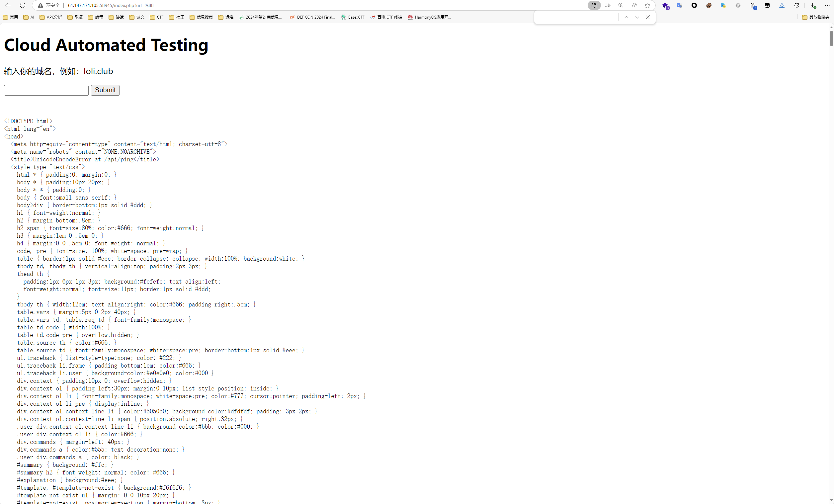
Task: Click the 'ul.traceback li.user' CSS line
Action: (x=116, y=373)
